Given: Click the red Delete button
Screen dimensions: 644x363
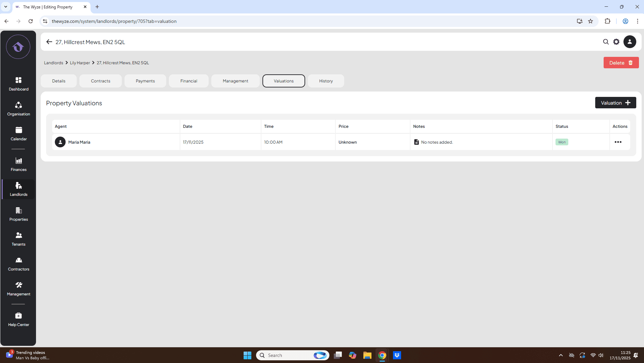Looking at the screenshot, I should [621, 63].
